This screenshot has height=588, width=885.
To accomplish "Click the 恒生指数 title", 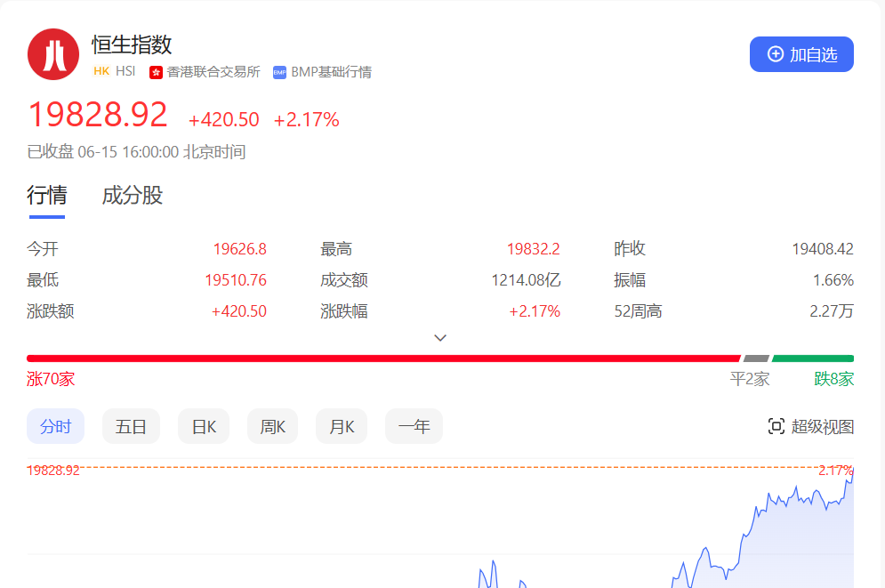I will [132, 44].
